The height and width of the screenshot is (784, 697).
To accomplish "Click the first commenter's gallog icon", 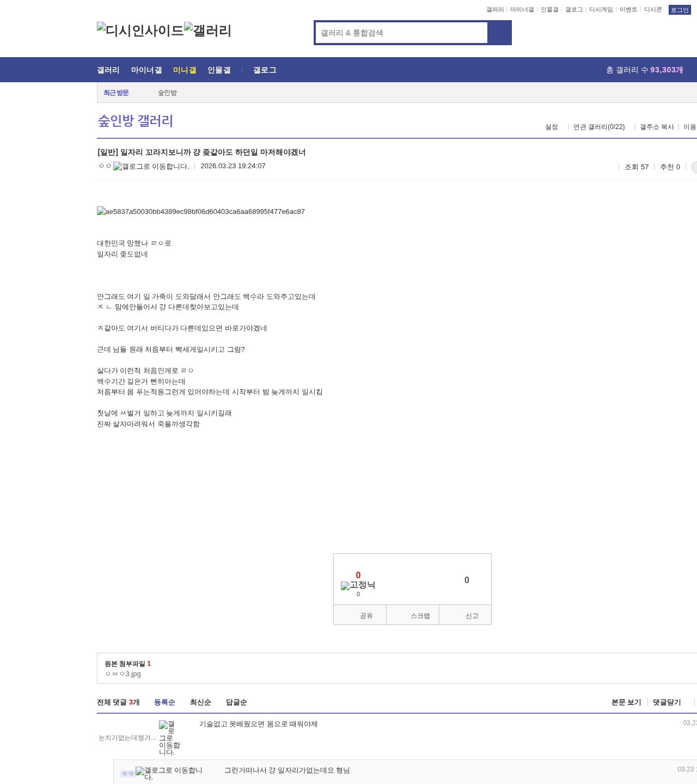I will [169, 738].
